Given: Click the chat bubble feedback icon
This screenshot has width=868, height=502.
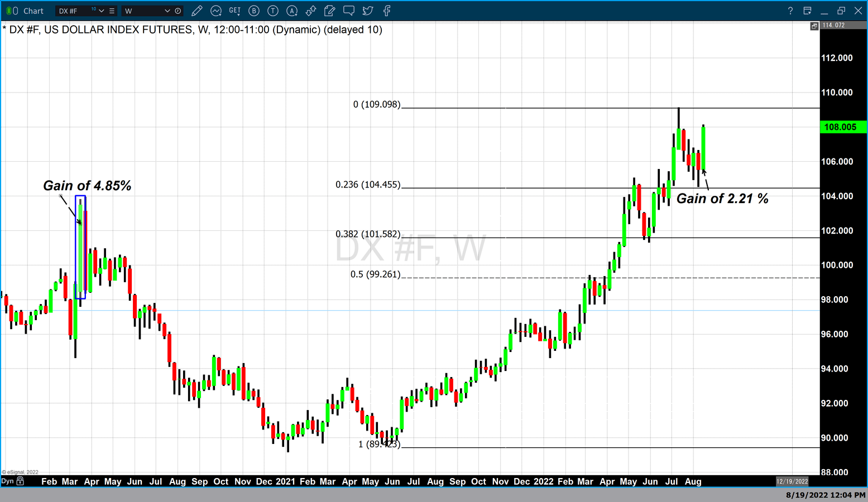Looking at the screenshot, I should (349, 11).
